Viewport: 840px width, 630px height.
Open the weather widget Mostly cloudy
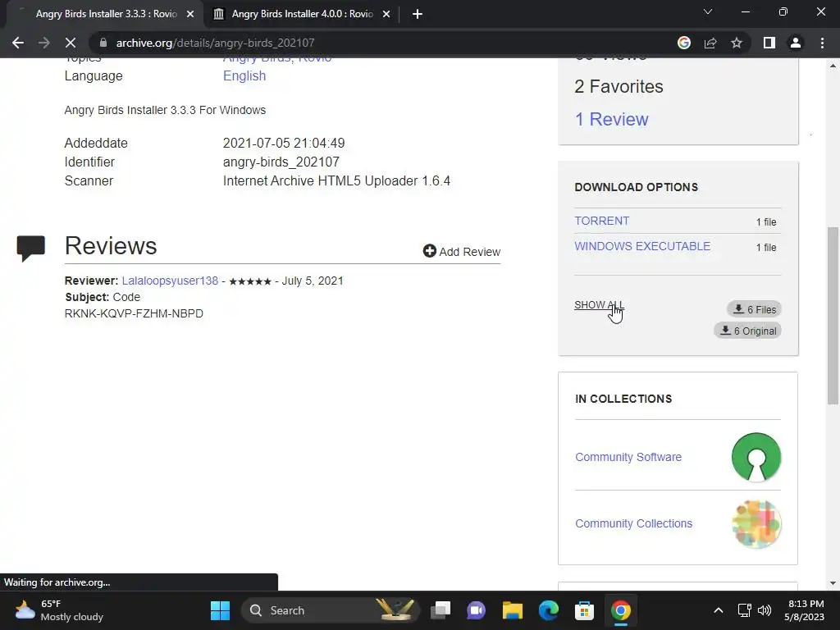click(x=59, y=610)
